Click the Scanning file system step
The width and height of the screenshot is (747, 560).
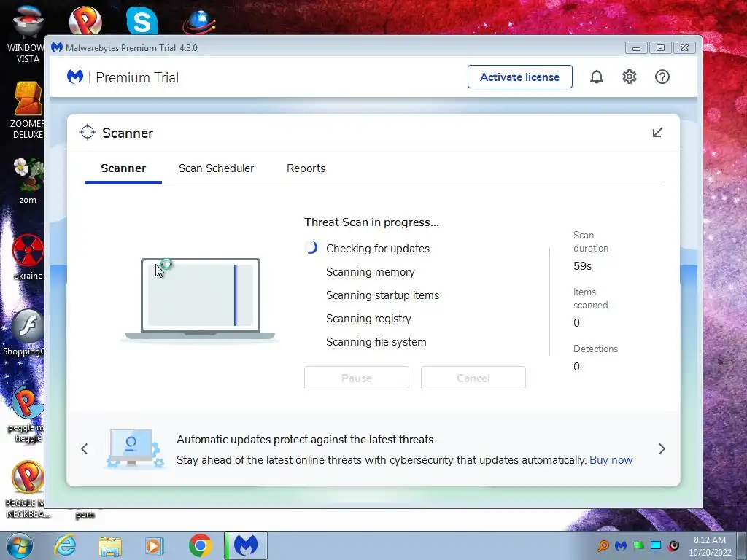pyautogui.click(x=376, y=342)
